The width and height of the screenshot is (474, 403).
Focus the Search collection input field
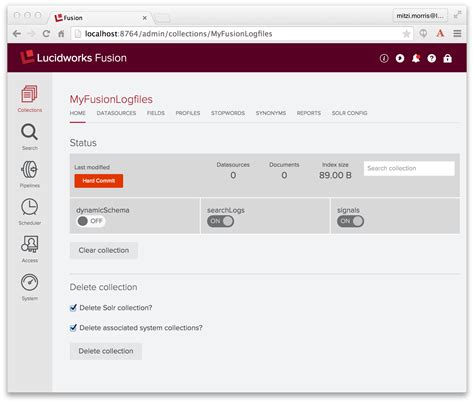(x=409, y=168)
